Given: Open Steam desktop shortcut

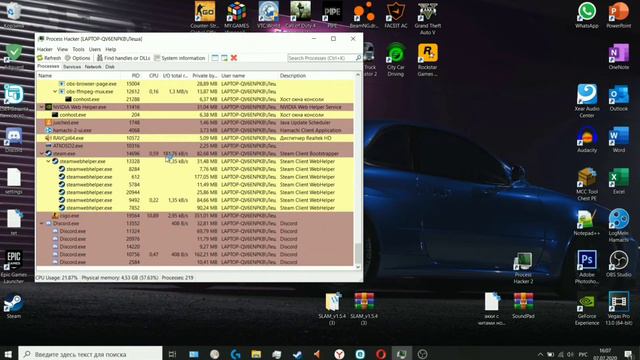Looking at the screenshot, I should coord(13,306).
